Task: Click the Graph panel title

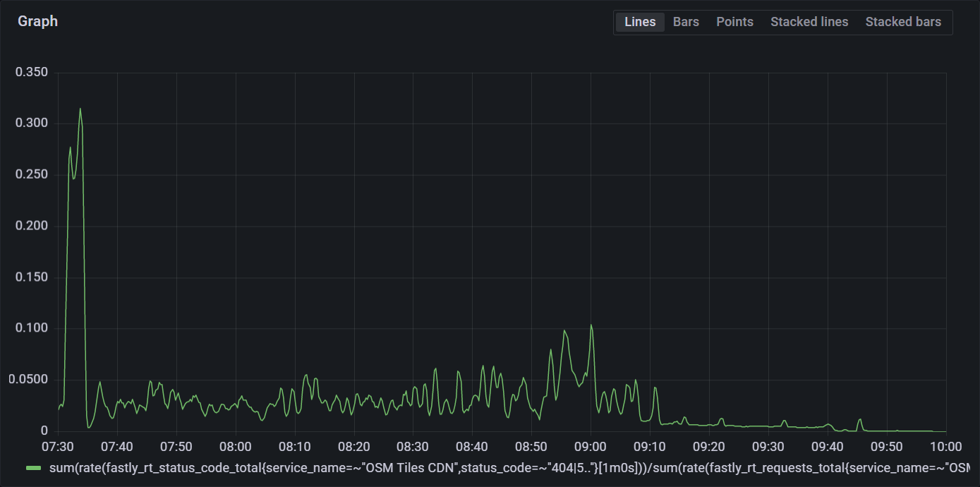Action: [37, 21]
